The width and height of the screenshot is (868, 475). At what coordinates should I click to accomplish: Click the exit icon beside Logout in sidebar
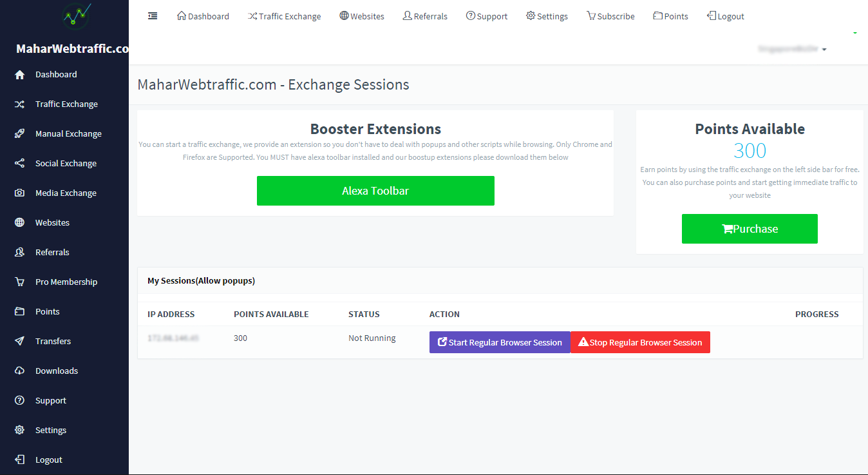coord(20,460)
